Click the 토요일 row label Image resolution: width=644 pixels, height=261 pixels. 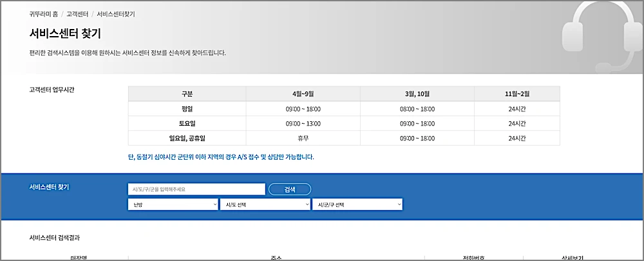tap(187, 123)
